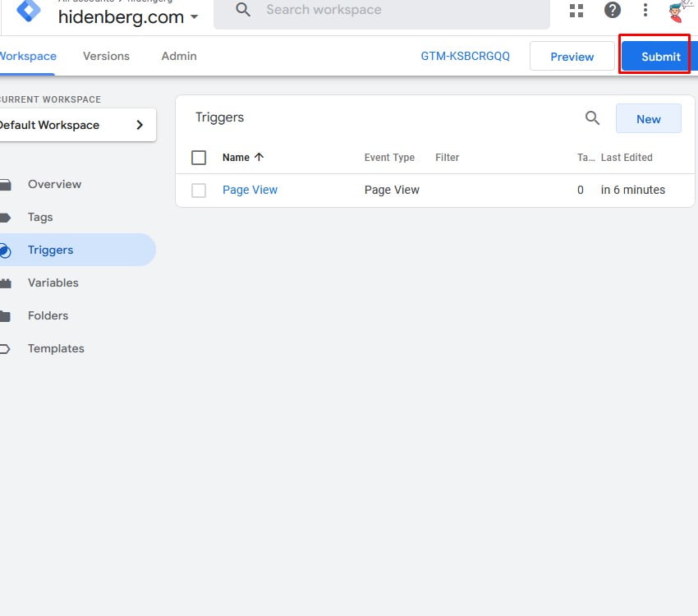
Task: Open the Google apps grid icon
Action: [576, 10]
